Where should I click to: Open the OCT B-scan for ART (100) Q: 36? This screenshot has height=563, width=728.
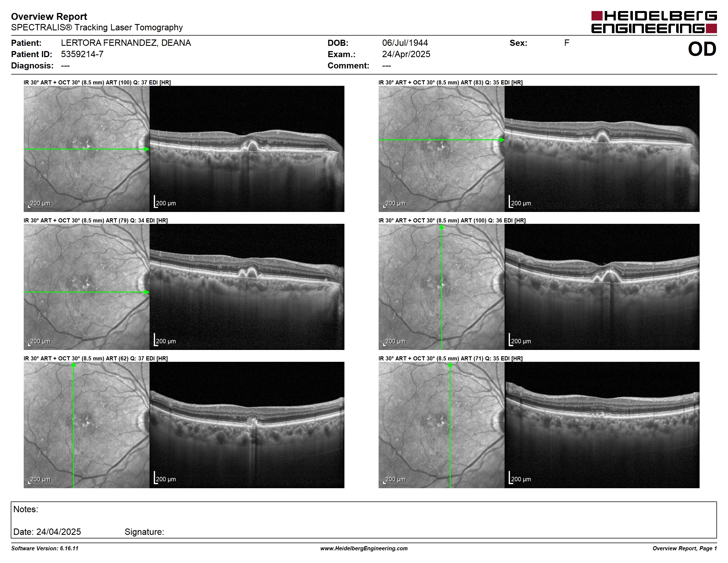(602, 287)
